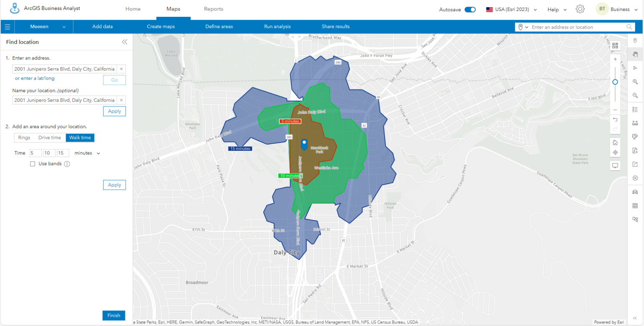Select the Drive time area option

(49, 137)
